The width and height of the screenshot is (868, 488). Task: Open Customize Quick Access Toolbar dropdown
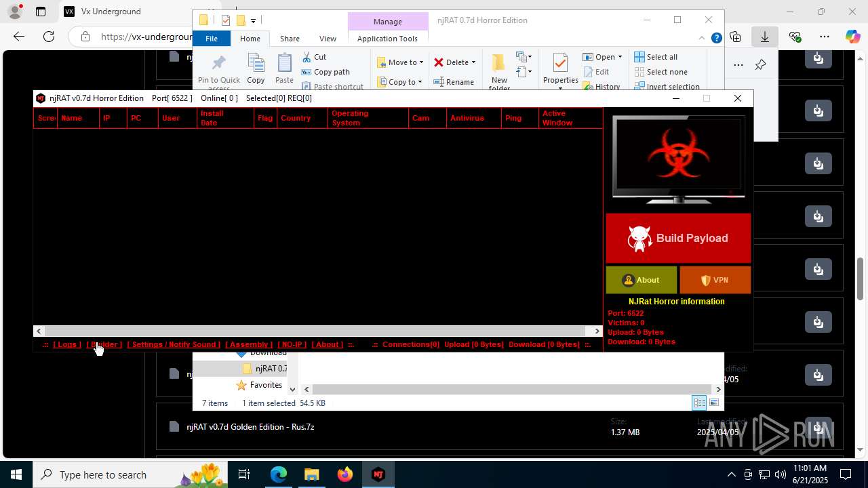(253, 20)
